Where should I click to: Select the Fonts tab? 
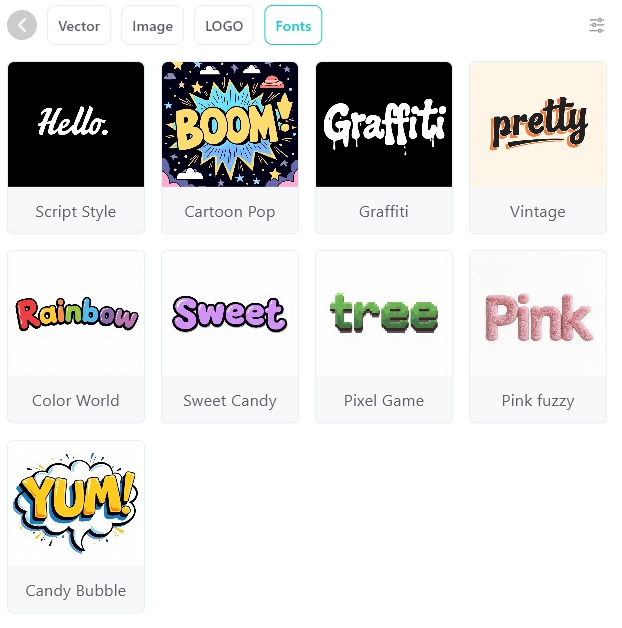(x=293, y=25)
